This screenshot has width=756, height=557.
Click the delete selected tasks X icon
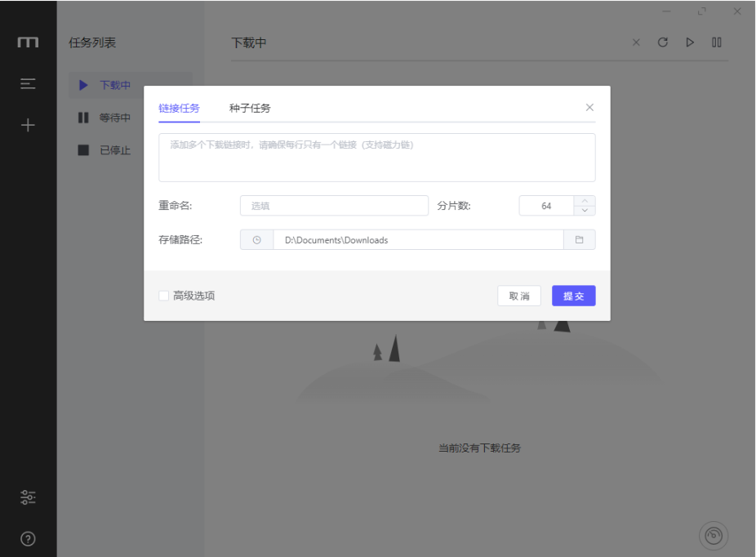point(636,42)
